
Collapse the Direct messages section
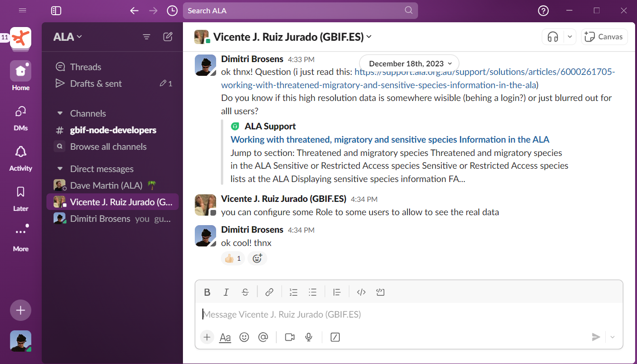pos(60,169)
